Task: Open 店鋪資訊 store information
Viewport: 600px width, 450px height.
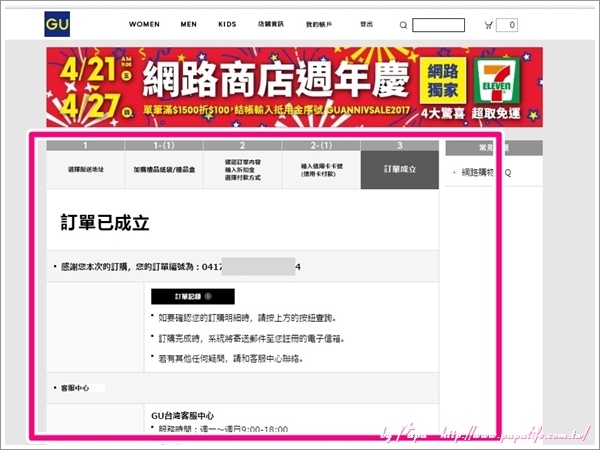Action: [271, 24]
